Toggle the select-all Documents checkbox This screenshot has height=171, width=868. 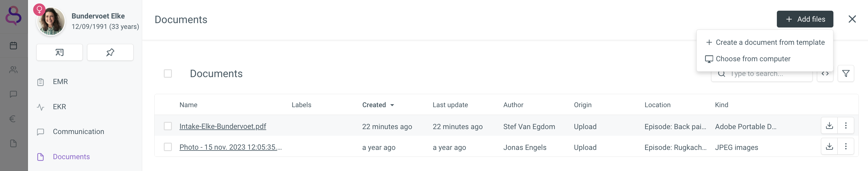(168, 74)
